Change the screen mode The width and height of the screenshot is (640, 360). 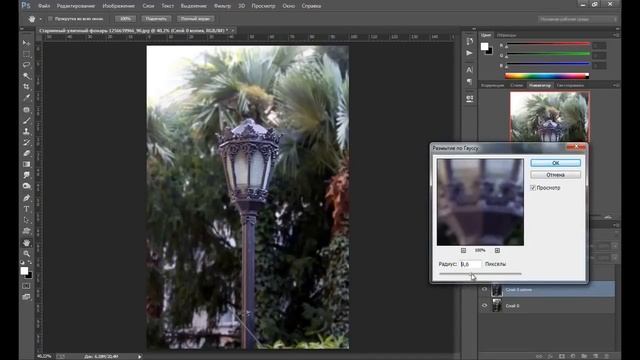(x=27, y=297)
